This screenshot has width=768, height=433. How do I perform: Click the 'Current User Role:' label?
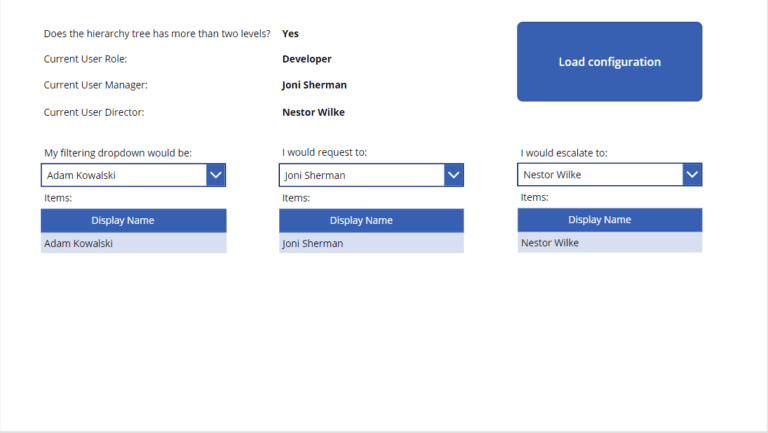[x=85, y=59]
